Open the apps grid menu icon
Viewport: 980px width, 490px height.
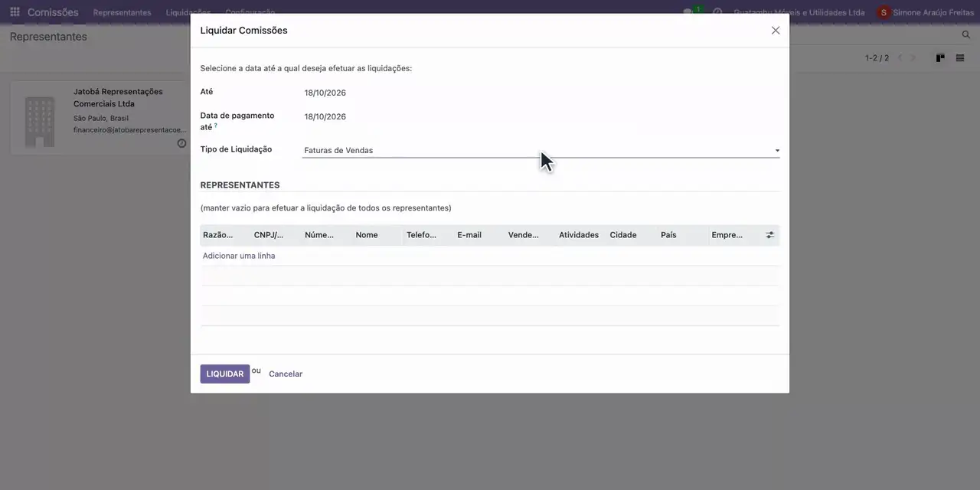coord(15,12)
